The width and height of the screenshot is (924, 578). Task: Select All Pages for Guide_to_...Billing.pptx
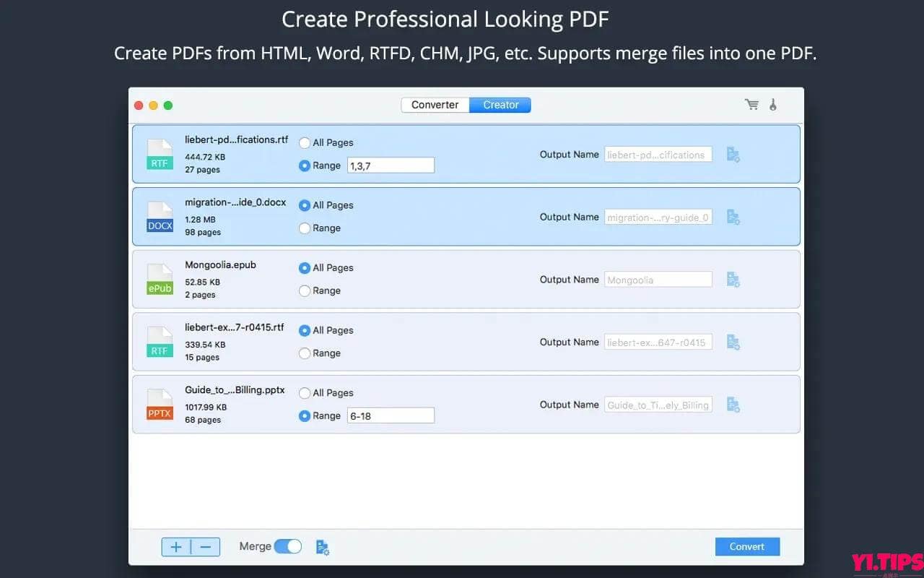(305, 392)
